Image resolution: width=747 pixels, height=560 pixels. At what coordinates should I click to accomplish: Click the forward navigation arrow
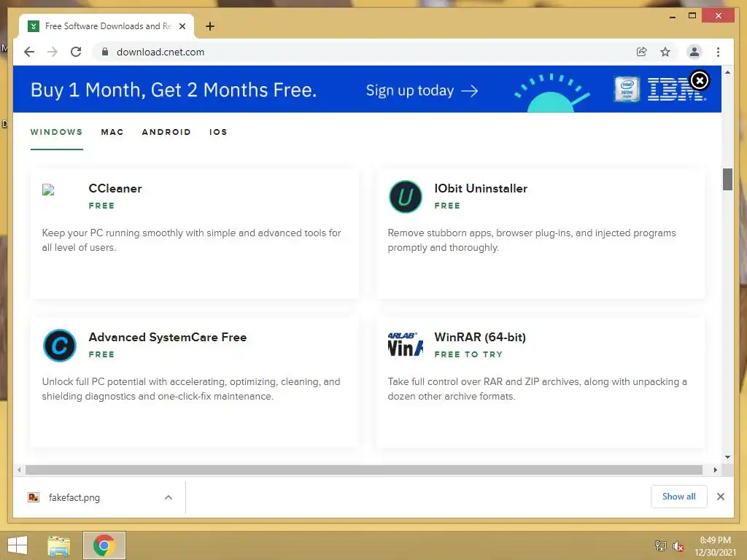pyautogui.click(x=53, y=52)
